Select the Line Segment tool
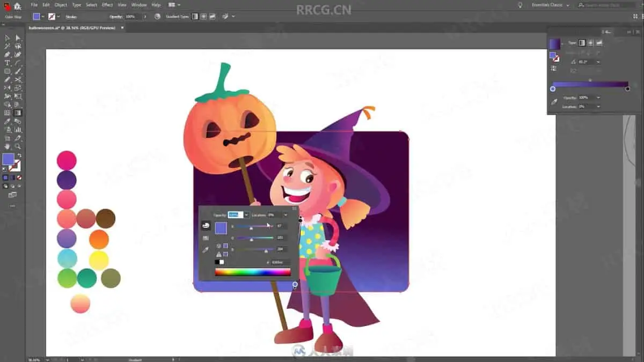Screen dimensions: 644x362 [x=18, y=63]
